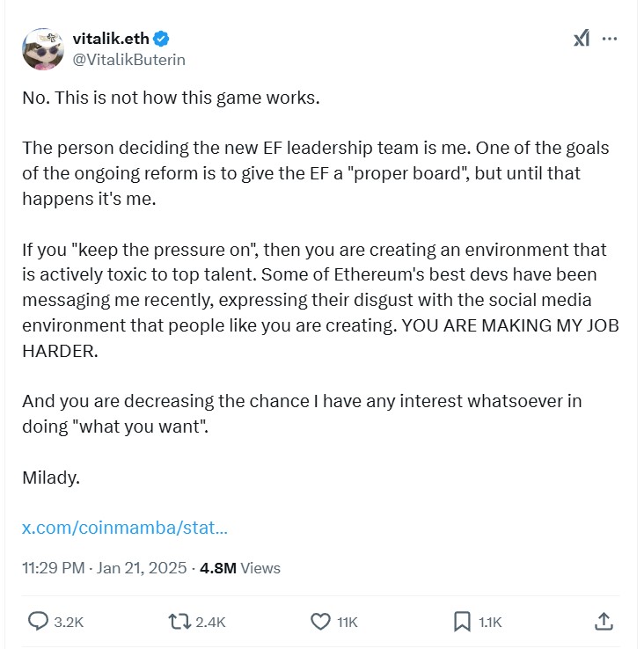Click the 2.4K reposts count
Image resolution: width=644 pixels, height=649 pixels.
tap(210, 622)
